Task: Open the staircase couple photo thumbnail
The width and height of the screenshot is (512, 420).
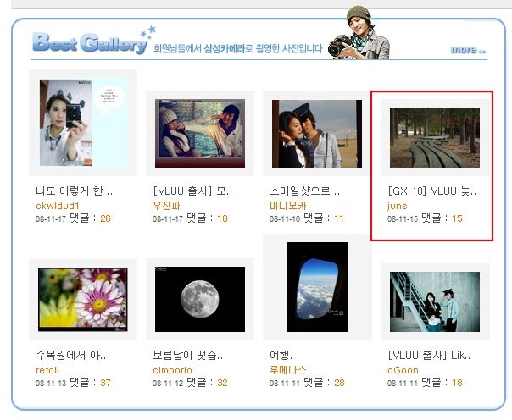Action: 435,301
